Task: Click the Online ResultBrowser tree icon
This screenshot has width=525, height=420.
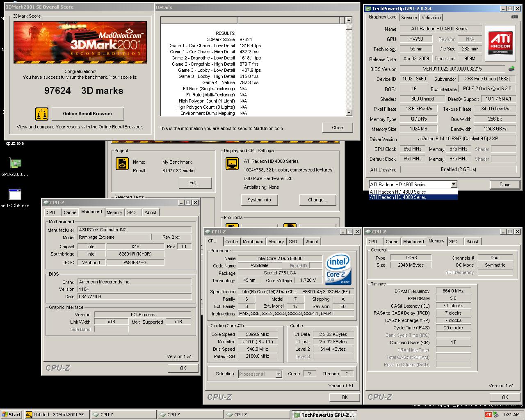Action: tap(42, 114)
